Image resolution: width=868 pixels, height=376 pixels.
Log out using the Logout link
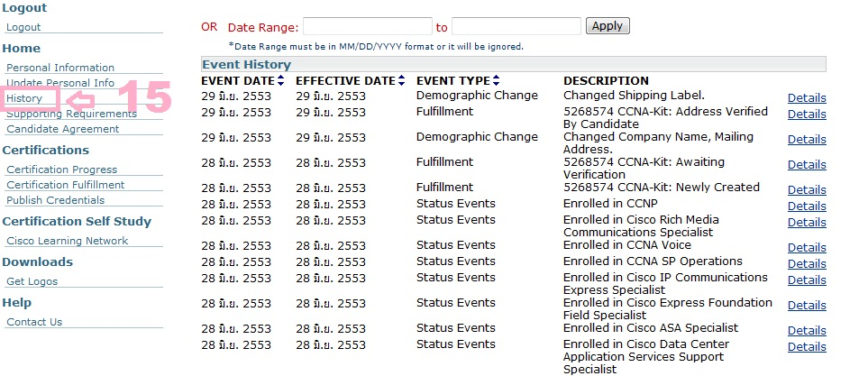[23, 27]
